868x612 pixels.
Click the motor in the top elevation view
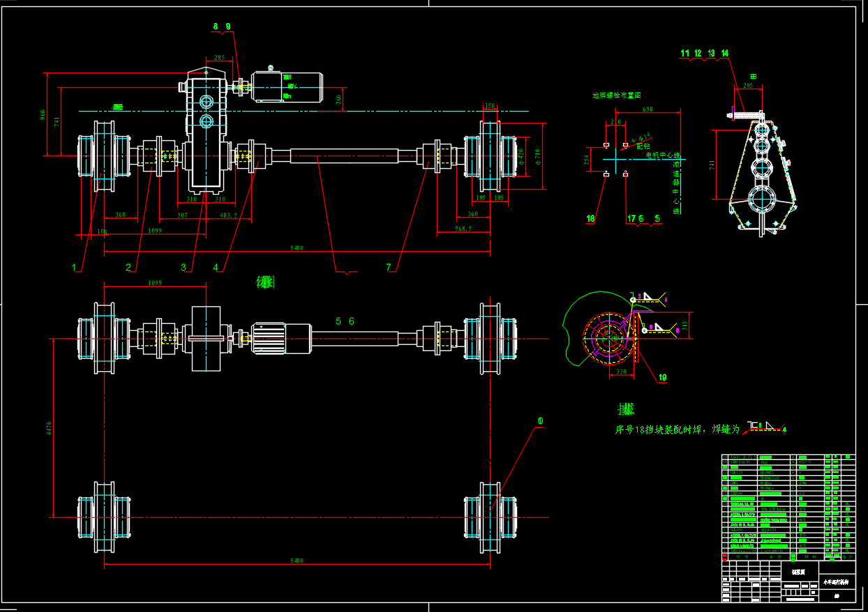[x=287, y=85]
